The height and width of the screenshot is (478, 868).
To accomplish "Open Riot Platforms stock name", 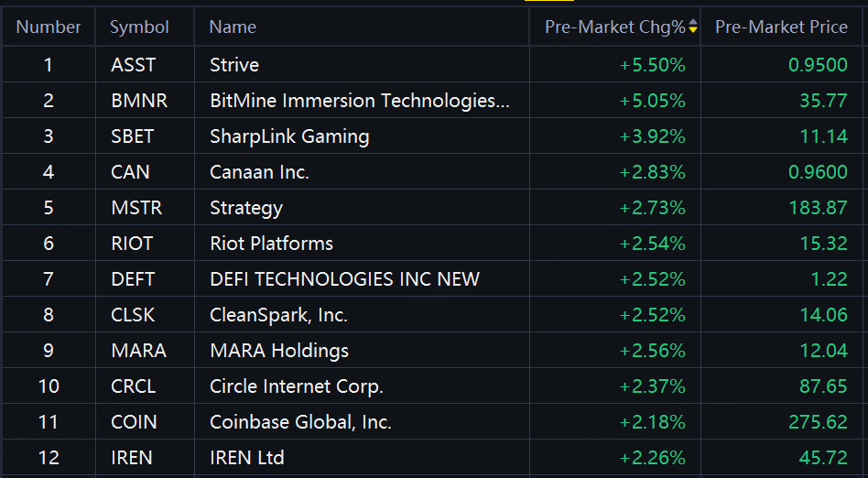I will [x=271, y=244].
